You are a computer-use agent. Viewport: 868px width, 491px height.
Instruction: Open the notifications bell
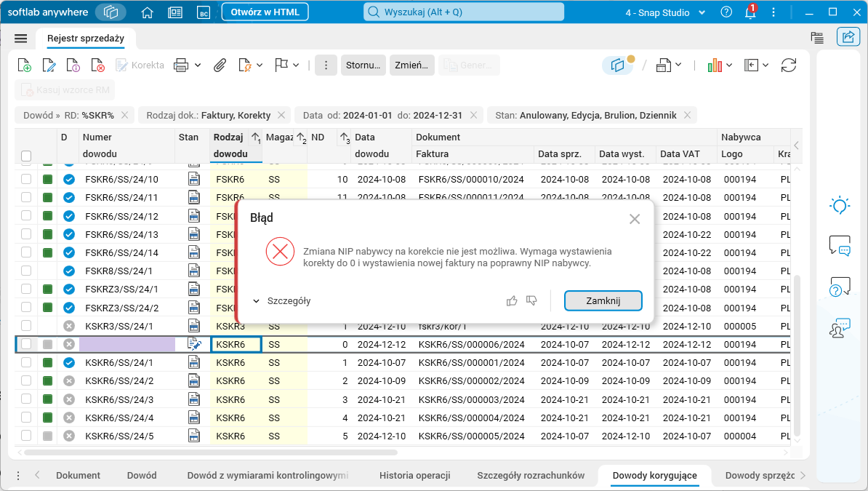[750, 12]
